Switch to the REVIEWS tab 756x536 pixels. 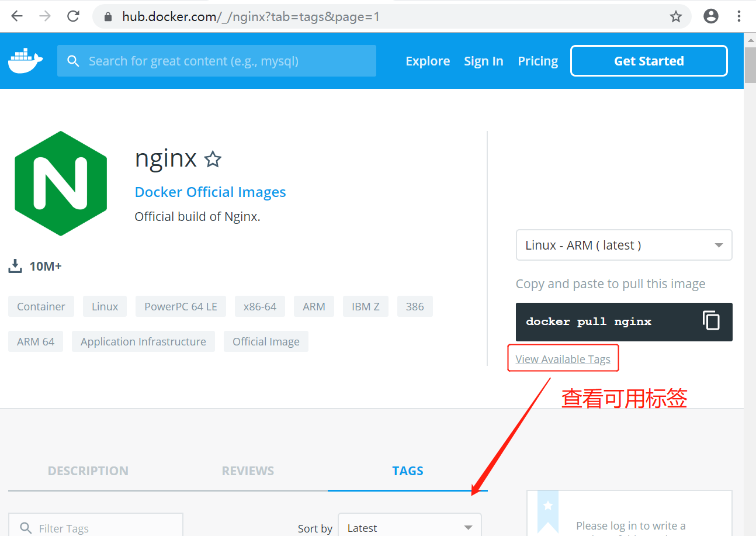(x=248, y=471)
